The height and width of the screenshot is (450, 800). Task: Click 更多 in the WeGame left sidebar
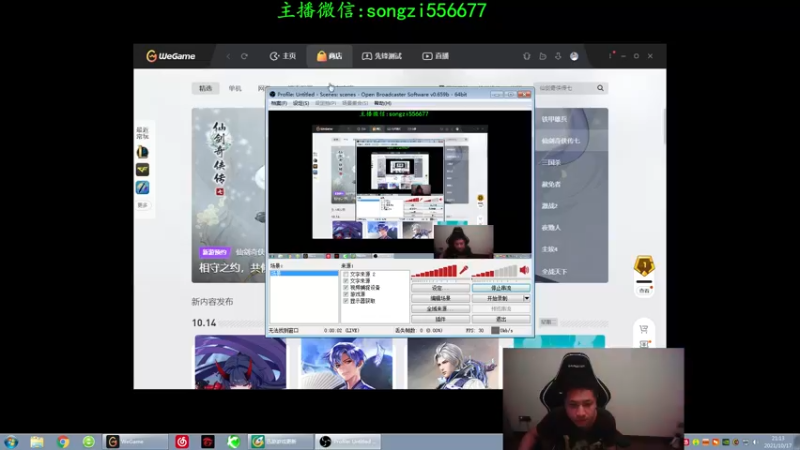(142, 205)
